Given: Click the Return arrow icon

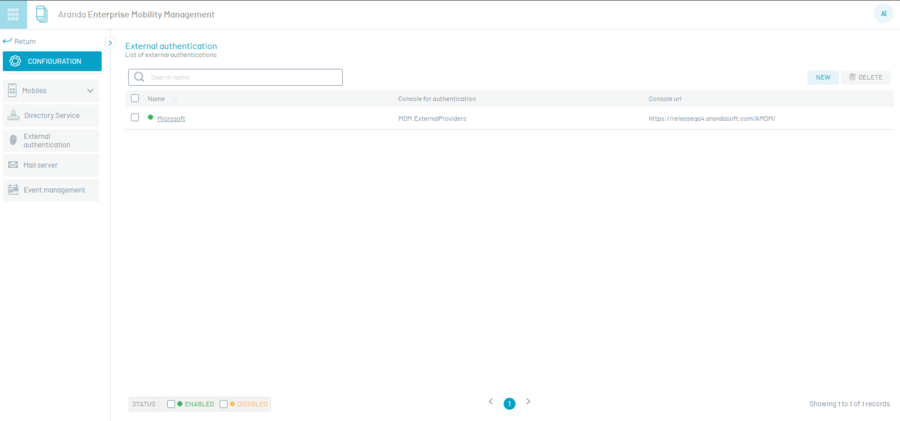Looking at the screenshot, I should tap(7, 41).
